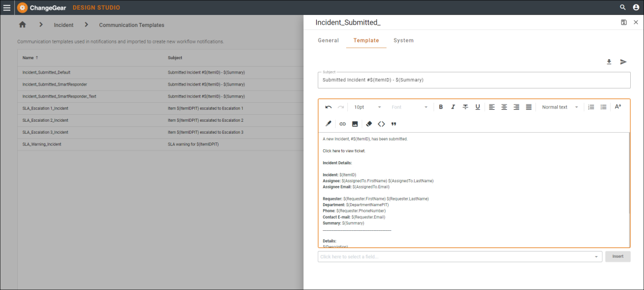Image resolution: width=644 pixels, height=290 pixels.
Task: Insert a bulleted list
Action: (x=603, y=107)
